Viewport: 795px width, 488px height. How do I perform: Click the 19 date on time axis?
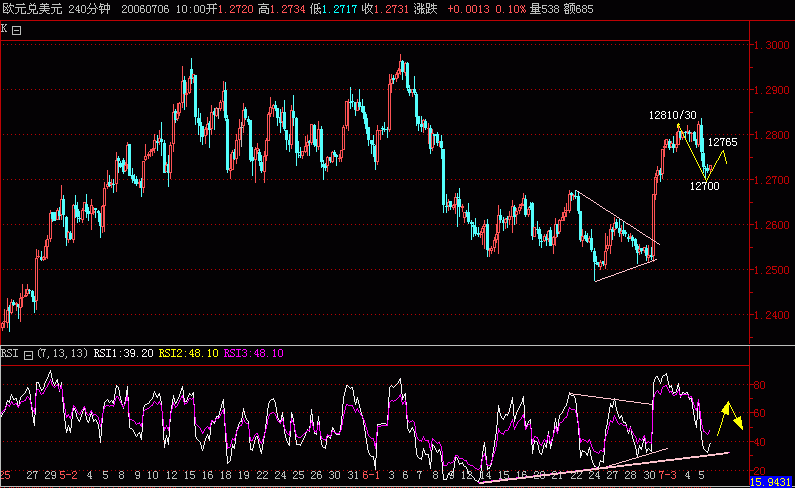click(244, 475)
